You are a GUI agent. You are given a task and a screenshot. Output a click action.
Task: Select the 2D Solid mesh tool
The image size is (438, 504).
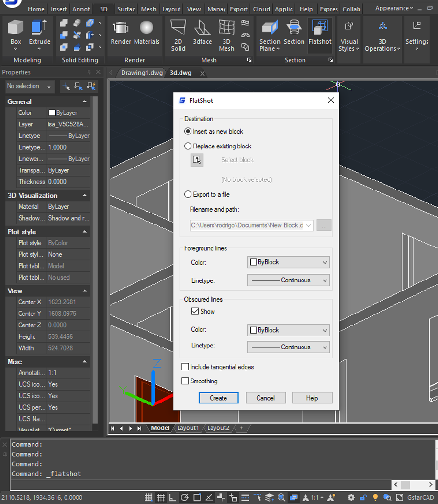(x=178, y=27)
